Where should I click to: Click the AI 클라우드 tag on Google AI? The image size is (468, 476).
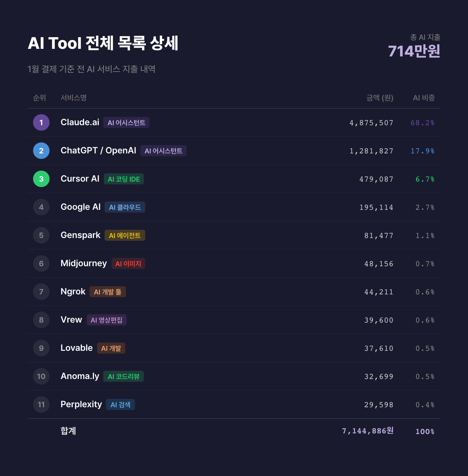tap(125, 207)
